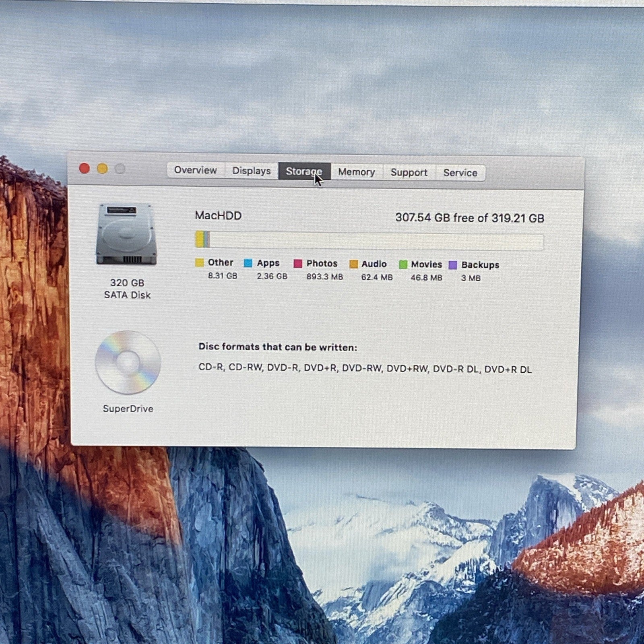
Task: Click the 320 GB SATA Disk label
Action: (127, 289)
